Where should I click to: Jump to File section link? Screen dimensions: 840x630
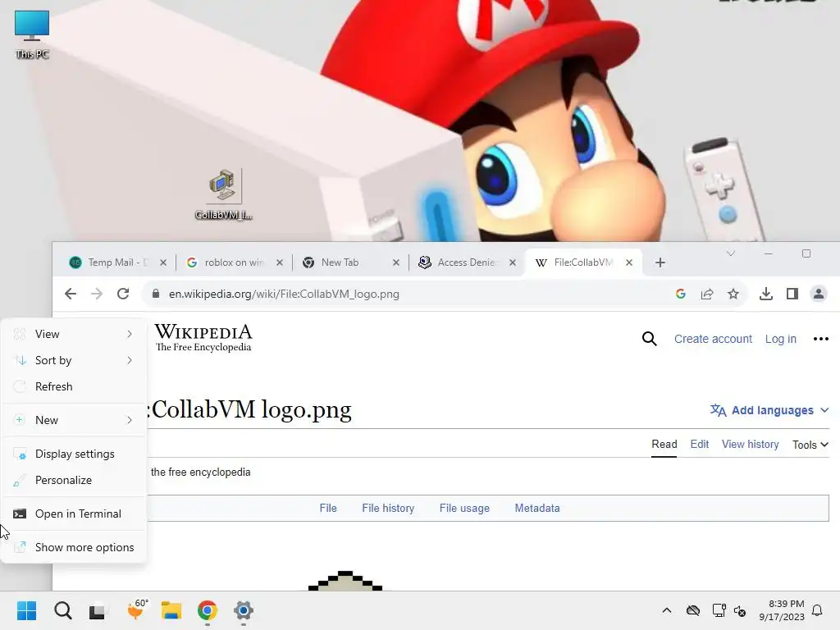[328, 508]
